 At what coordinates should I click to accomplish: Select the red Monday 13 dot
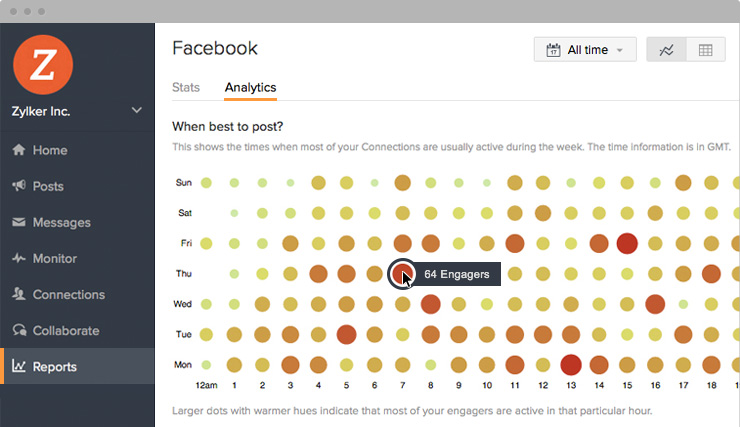tap(571, 365)
